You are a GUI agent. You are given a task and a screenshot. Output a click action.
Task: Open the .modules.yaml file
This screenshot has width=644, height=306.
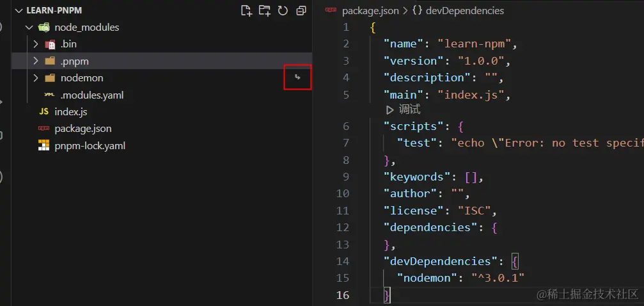(92, 95)
